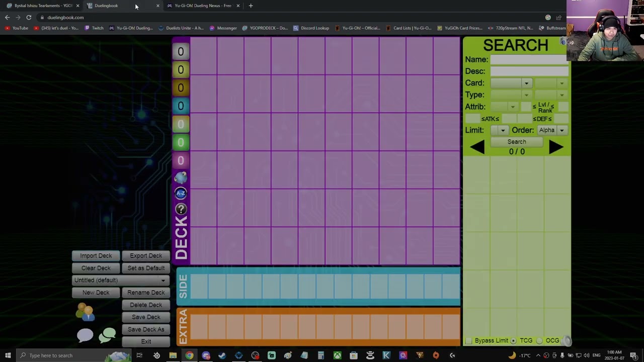Open the Discord Lookup bookmark

tap(311, 28)
